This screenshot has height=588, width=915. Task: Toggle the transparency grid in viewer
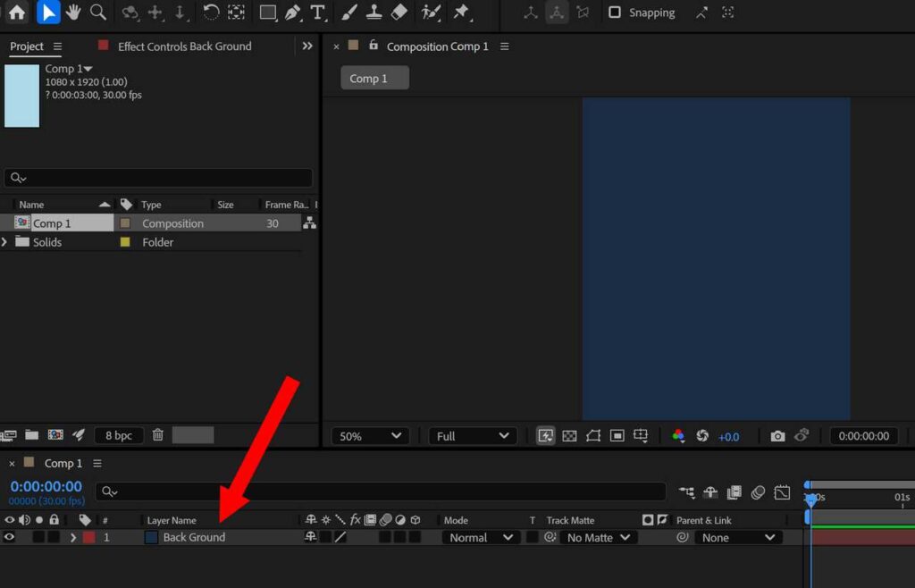coord(569,436)
